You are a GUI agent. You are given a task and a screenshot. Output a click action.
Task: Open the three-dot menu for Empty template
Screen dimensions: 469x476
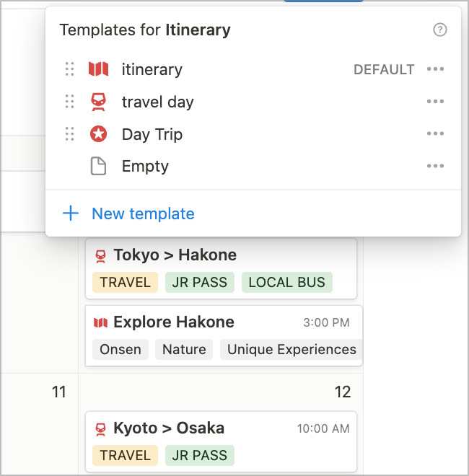[435, 166]
